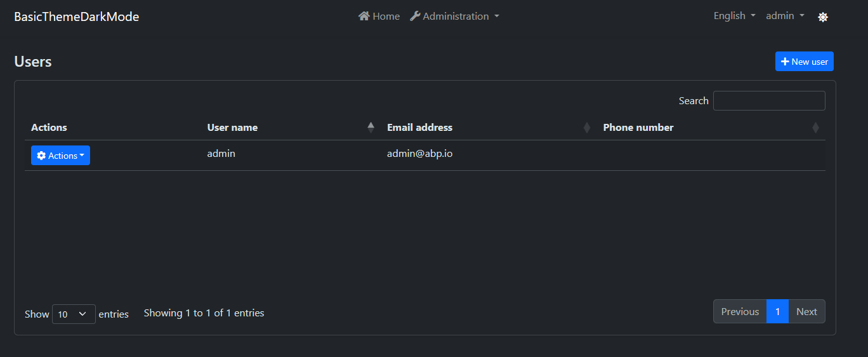Open the English language dropdown
Screen dimensions: 868x357
734,16
